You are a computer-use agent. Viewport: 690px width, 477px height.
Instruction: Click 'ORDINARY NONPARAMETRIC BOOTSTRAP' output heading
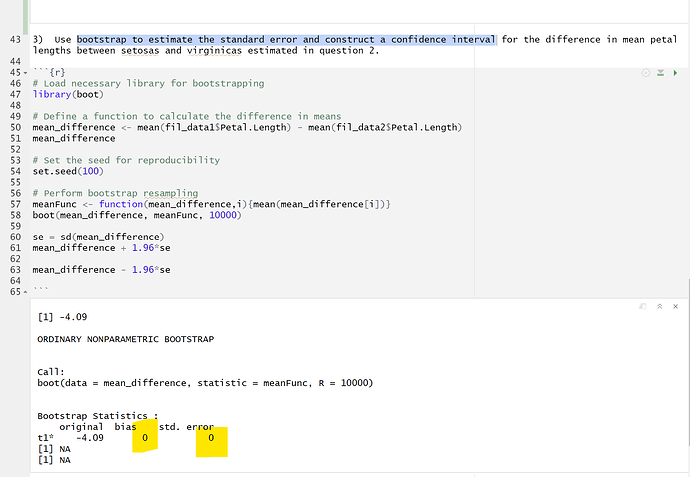pyautogui.click(x=125, y=339)
